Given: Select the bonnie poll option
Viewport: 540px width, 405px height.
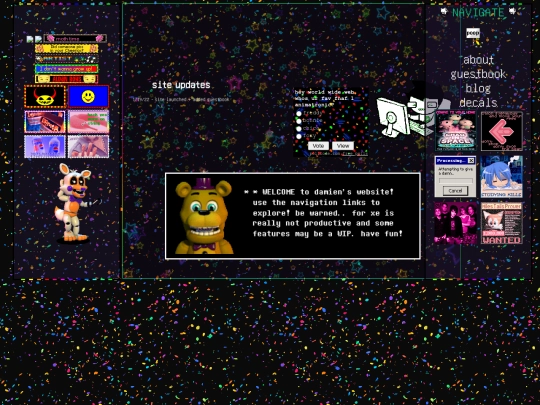Looking at the screenshot, I should (299, 121).
